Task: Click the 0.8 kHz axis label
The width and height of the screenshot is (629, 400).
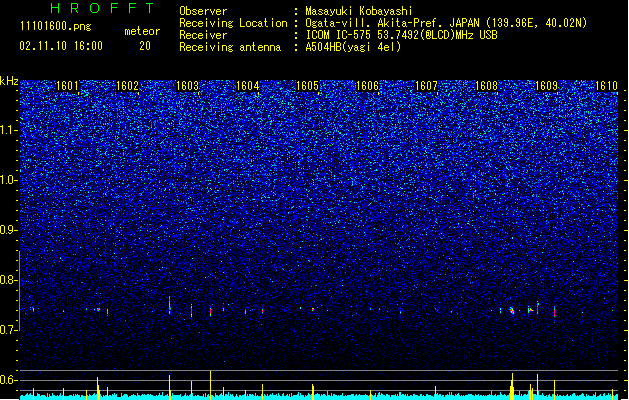Action: click(x=9, y=280)
